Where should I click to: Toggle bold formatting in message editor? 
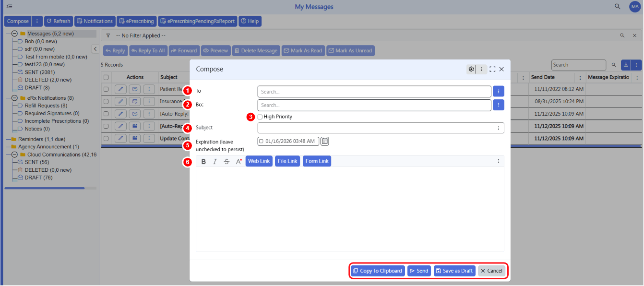point(203,161)
